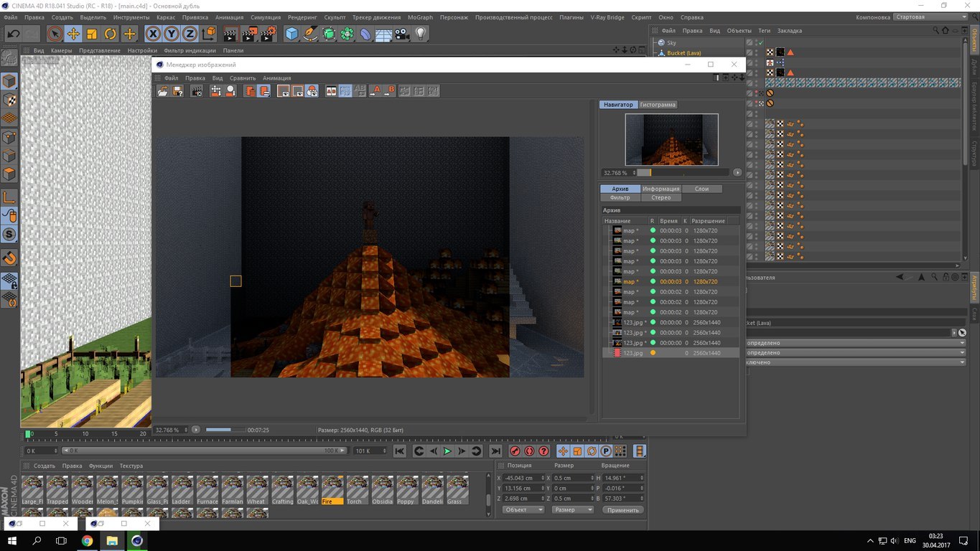Click the Undo arrow icon
980x551 pixels.
coord(13,34)
